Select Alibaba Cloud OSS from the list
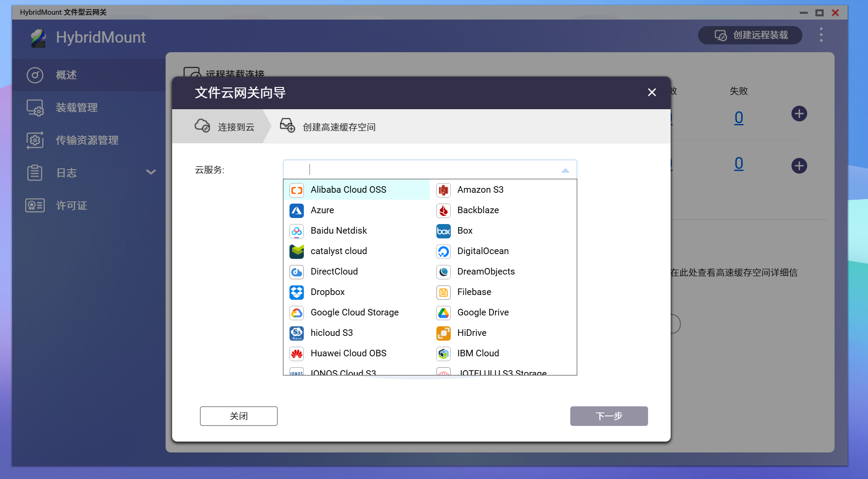This screenshot has width=868, height=479. (x=348, y=190)
